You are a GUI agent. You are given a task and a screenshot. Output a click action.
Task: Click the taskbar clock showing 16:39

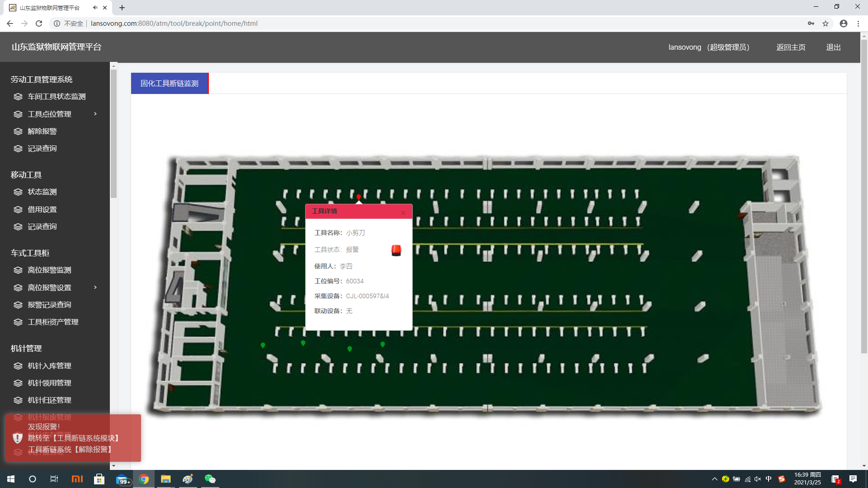click(808, 479)
